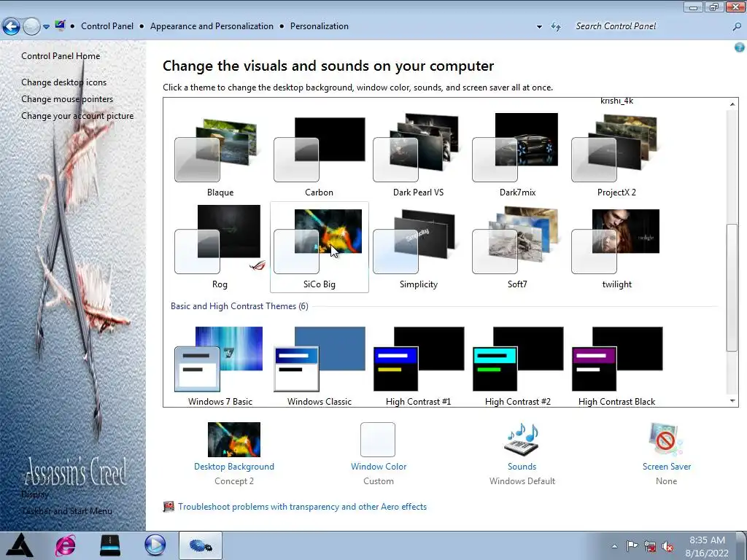Select the Carbon theme

[x=320, y=155]
